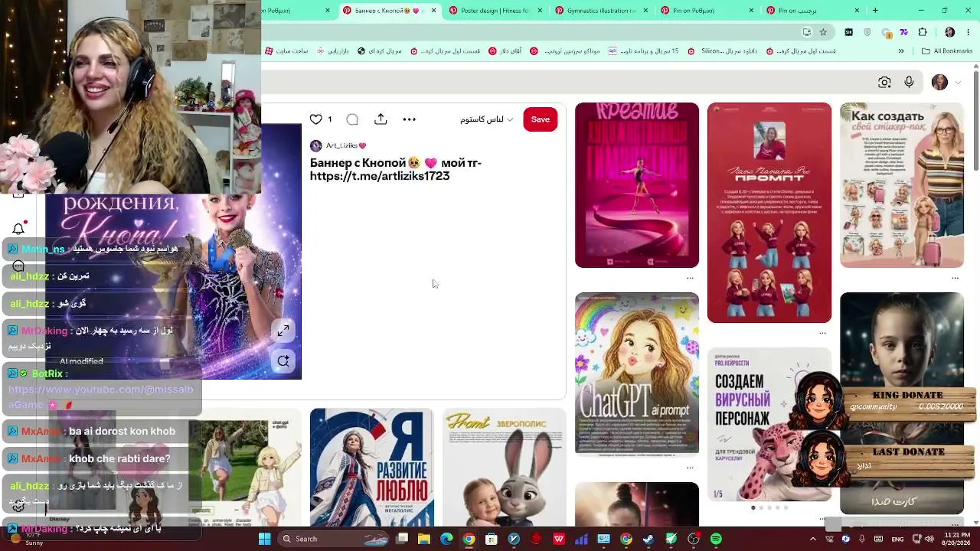Show hidden bookmarks with the double chevron
Viewport: 980px width, 551px height.
(901, 51)
